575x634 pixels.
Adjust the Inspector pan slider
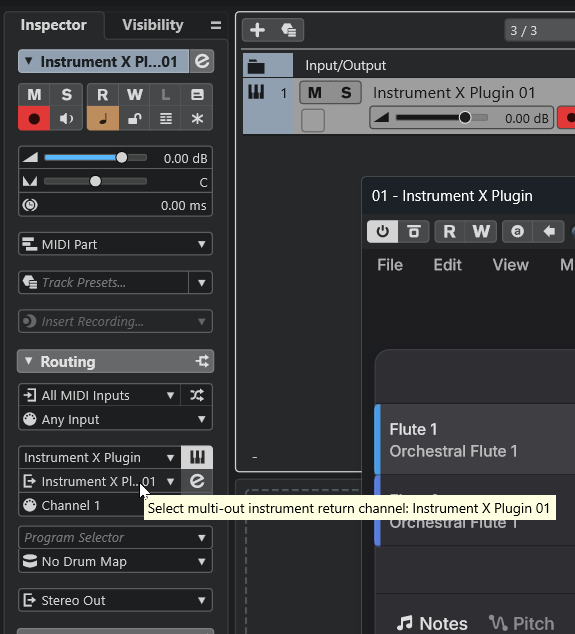point(95,181)
